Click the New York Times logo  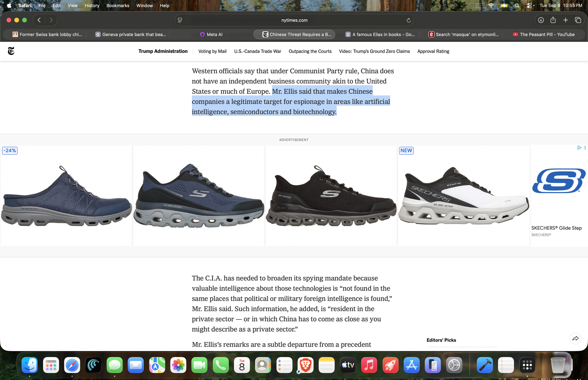pyautogui.click(x=11, y=51)
